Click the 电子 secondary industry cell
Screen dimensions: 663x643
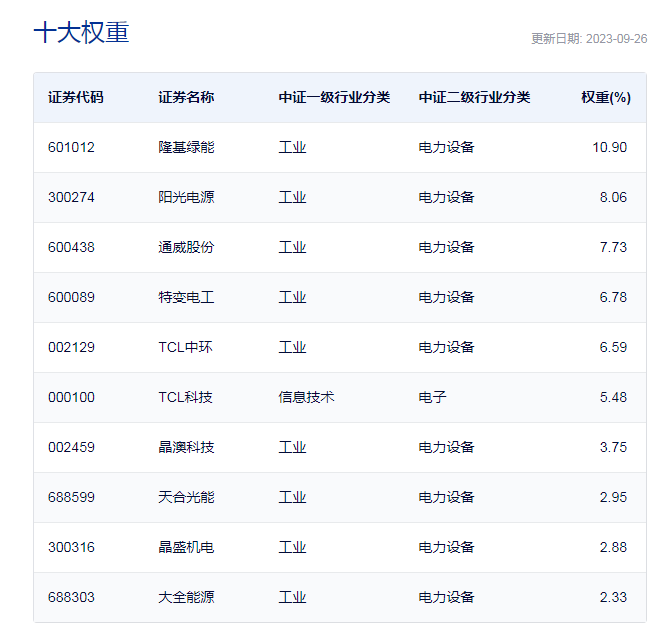(432, 397)
